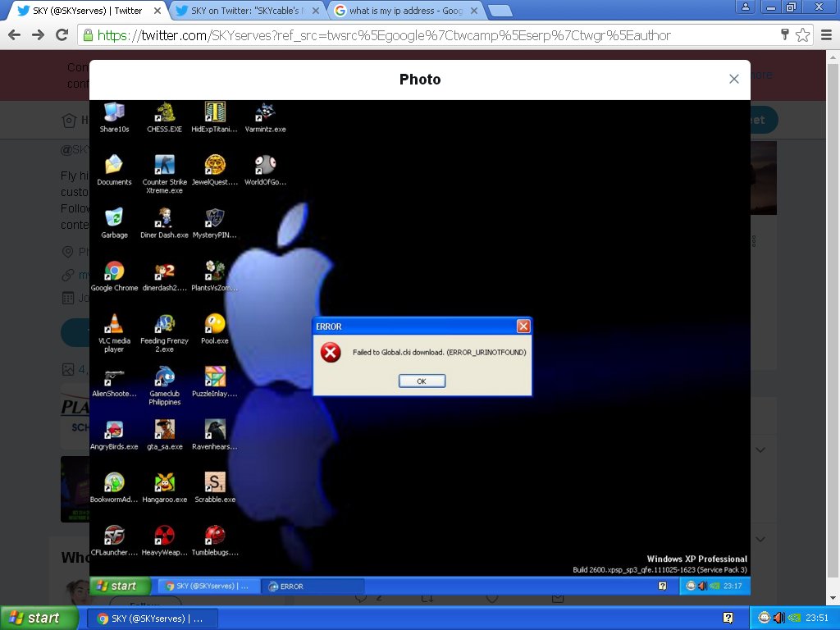Click the ERROR taskbar item in the photo

[x=313, y=586]
